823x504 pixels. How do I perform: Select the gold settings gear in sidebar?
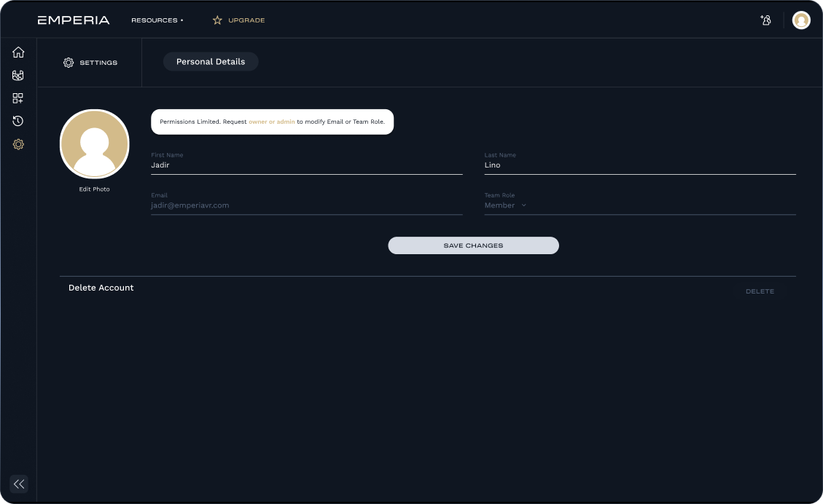click(x=18, y=144)
